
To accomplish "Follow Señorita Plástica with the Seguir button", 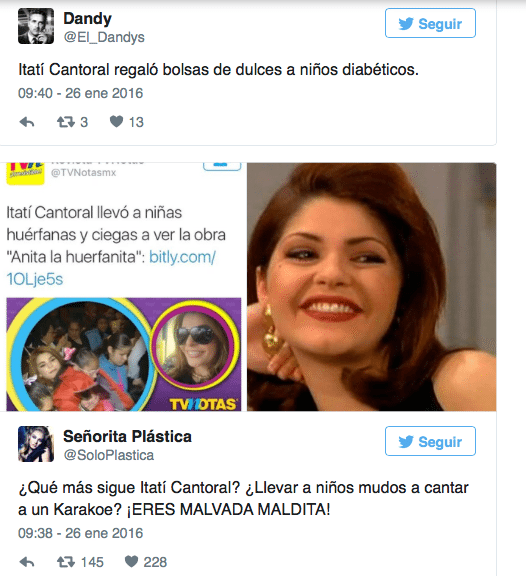I will [430, 441].
